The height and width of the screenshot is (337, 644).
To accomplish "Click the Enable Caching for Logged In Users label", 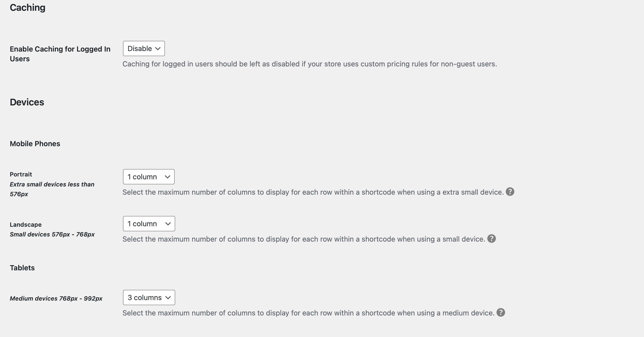I will [x=60, y=54].
